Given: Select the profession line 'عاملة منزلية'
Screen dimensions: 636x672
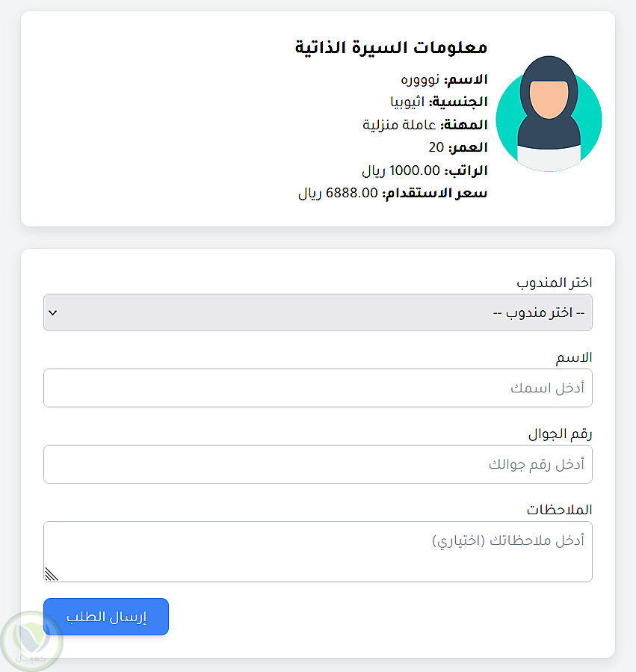Looking at the screenshot, I should coord(425,125).
